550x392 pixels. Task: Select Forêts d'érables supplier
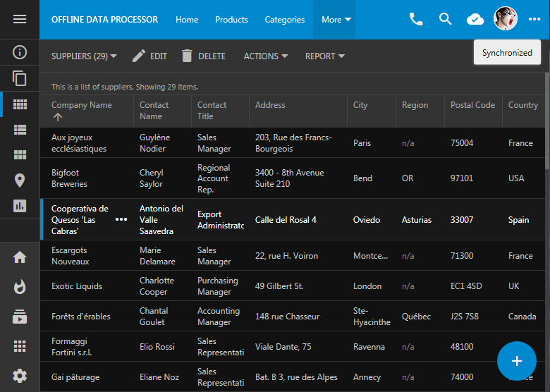pyautogui.click(x=293, y=317)
